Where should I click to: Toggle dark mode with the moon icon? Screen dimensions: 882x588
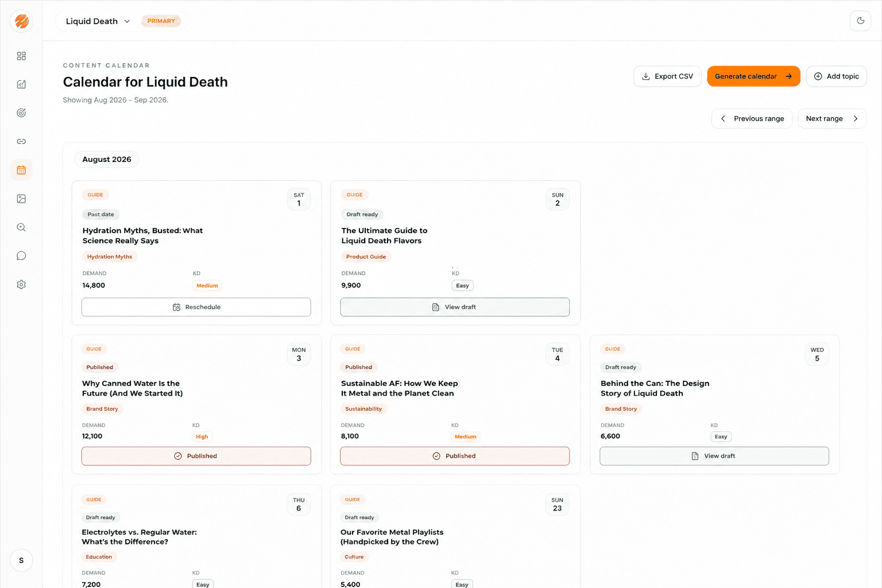click(x=860, y=21)
